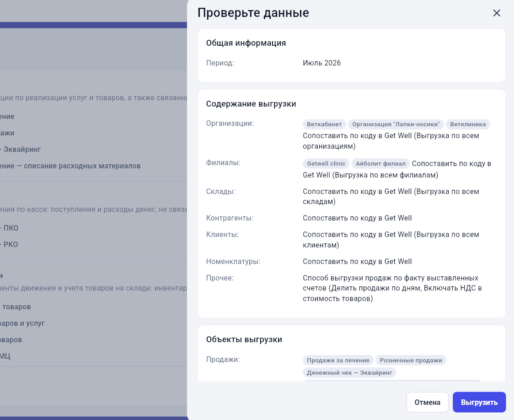The image size is (514, 420).
Task: Select the Веткабинет organization chip
Action: 324,124
